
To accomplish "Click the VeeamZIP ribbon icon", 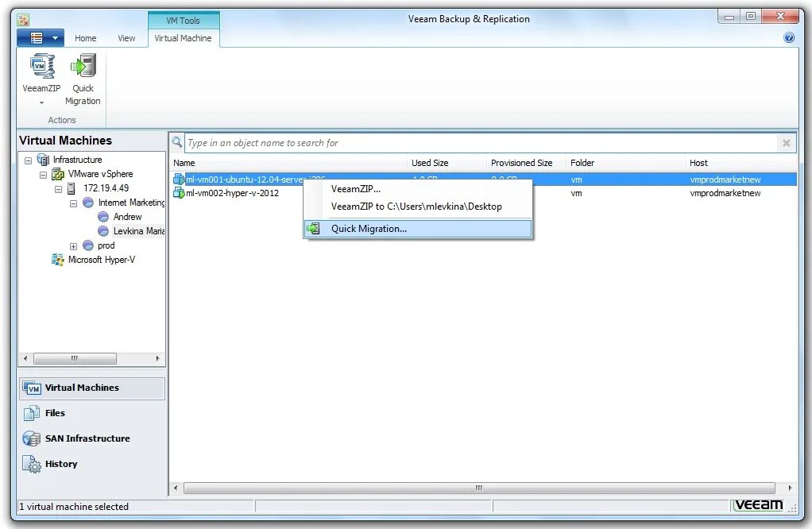I will point(41,66).
